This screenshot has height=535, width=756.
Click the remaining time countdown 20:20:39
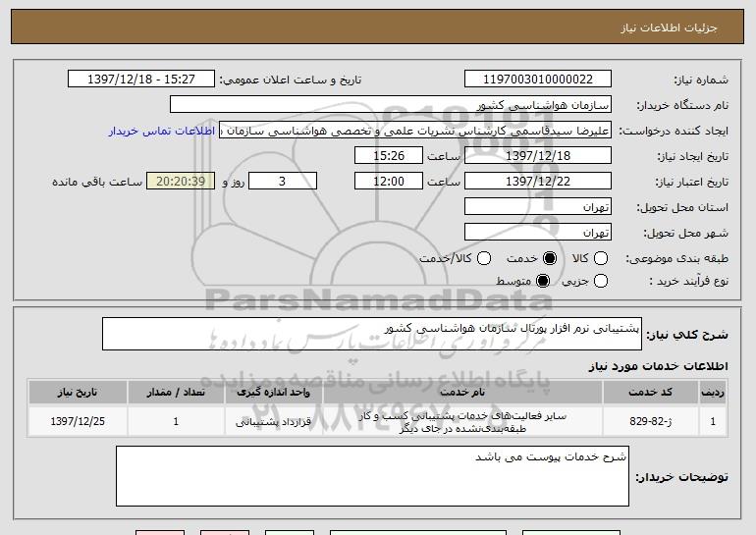(181, 182)
